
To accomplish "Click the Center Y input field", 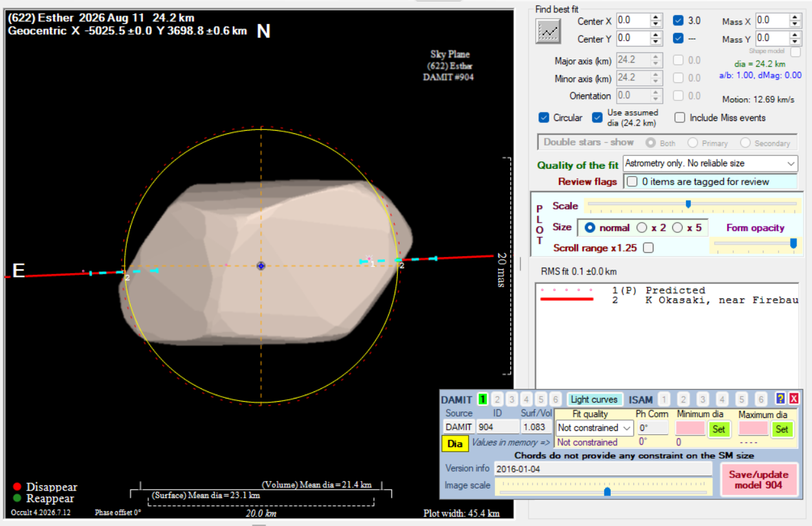I will tap(633, 38).
